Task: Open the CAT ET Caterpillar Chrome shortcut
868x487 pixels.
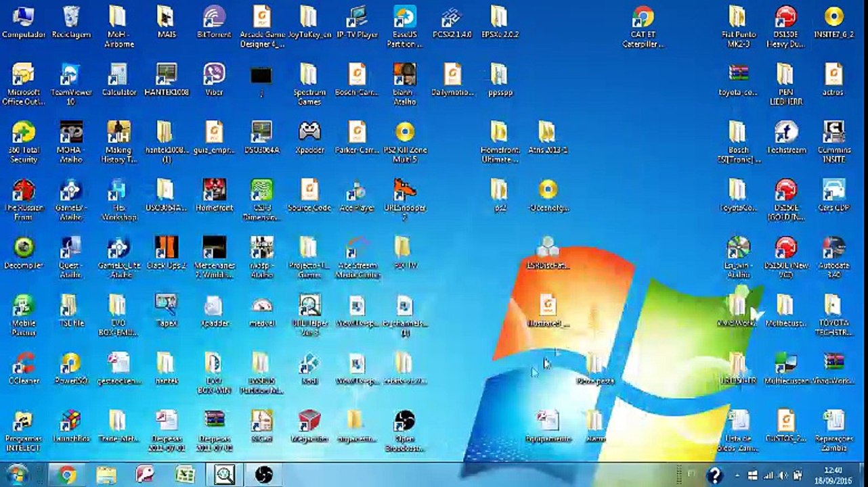Action: [643, 27]
